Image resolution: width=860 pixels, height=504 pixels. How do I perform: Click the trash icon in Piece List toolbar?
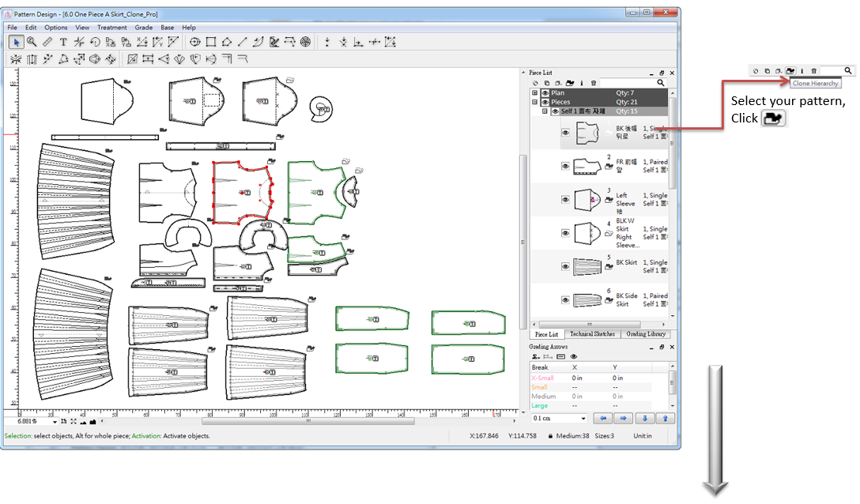click(593, 82)
